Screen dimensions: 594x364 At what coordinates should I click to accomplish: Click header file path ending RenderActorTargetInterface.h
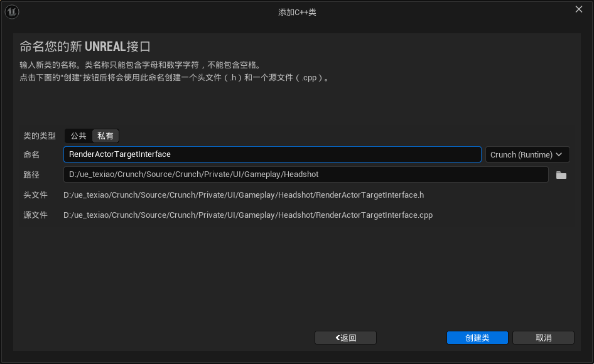tap(244, 195)
